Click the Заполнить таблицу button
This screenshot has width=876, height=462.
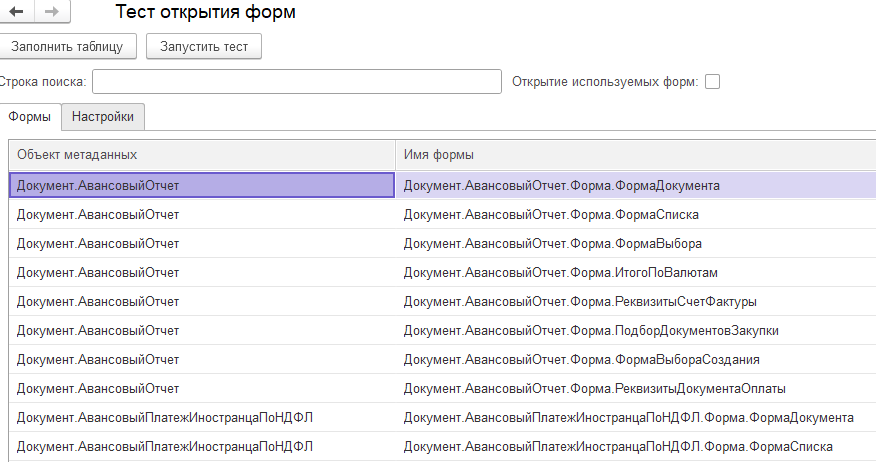tap(67, 46)
